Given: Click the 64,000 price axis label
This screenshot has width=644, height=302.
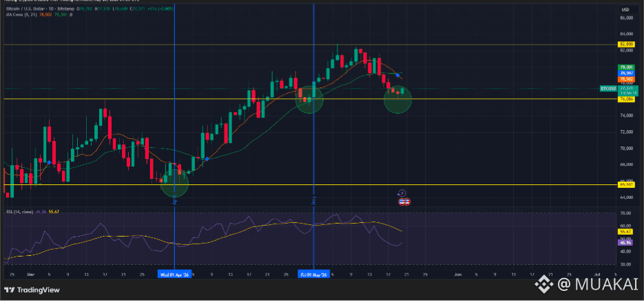Looking at the screenshot, I should pyautogui.click(x=626, y=197).
